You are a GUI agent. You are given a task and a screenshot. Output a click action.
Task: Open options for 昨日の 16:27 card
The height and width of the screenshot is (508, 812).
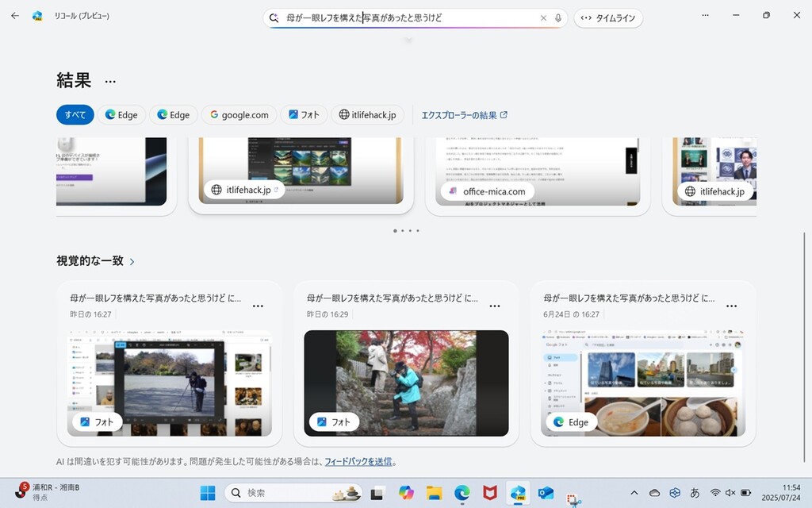tap(258, 306)
